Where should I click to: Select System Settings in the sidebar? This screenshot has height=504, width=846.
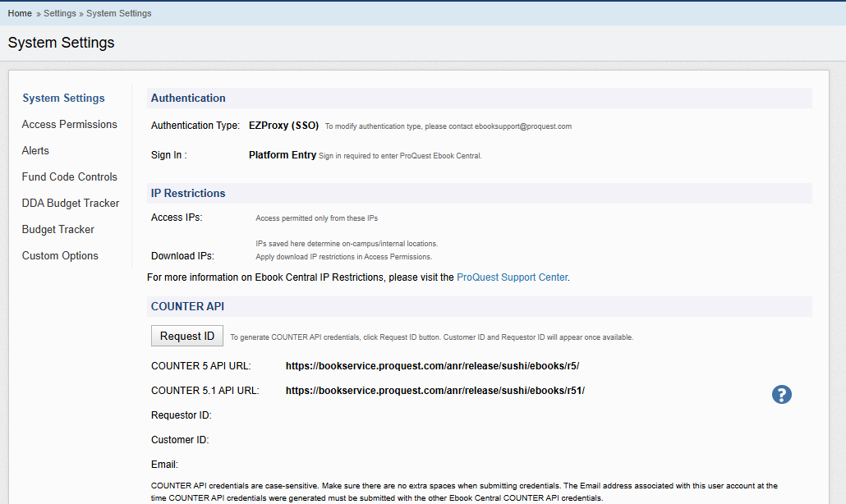(x=64, y=99)
